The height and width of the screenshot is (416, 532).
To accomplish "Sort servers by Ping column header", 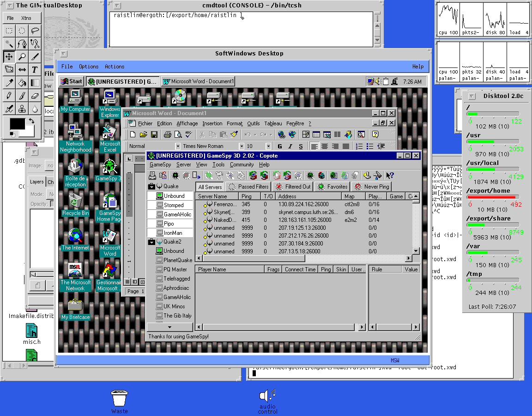I will coord(249,196).
